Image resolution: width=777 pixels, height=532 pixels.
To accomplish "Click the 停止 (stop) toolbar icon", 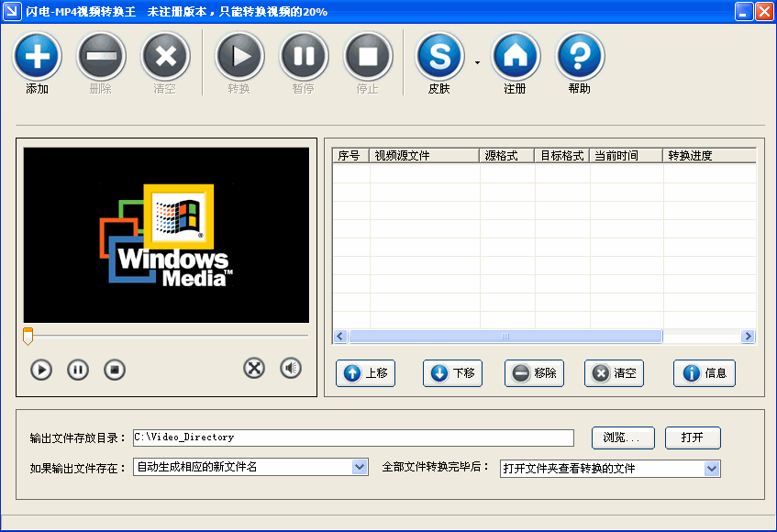I will point(368,56).
